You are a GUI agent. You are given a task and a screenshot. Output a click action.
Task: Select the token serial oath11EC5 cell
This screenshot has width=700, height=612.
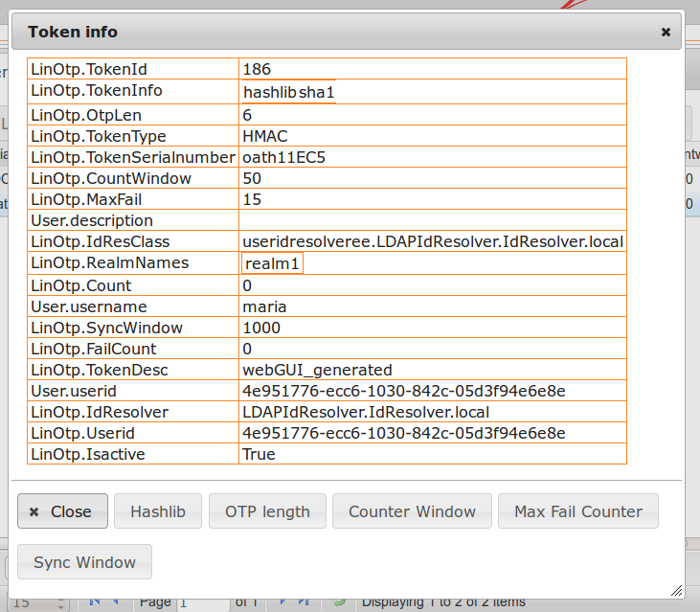284,157
